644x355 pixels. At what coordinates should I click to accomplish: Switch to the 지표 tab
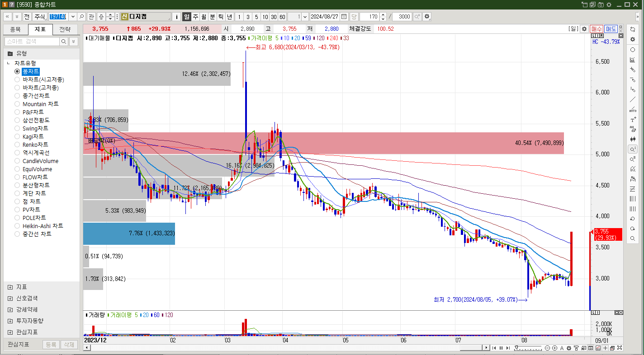(40, 29)
